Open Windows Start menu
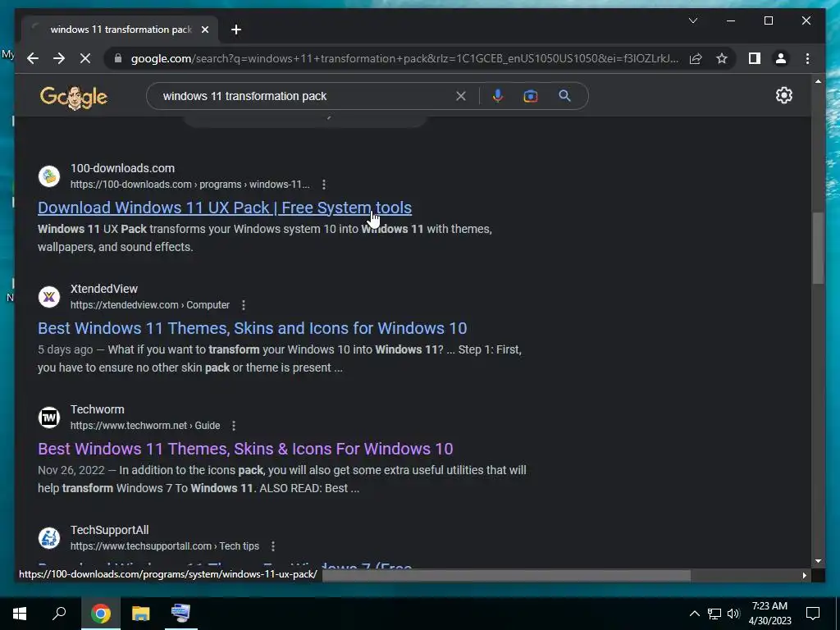The height and width of the screenshot is (630, 840). point(20,614)
